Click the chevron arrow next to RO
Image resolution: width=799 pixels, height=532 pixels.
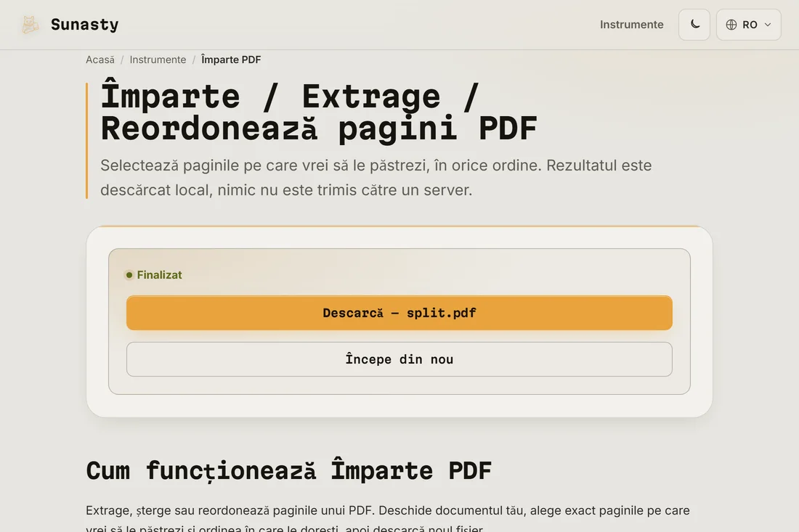tap(768, 25)
